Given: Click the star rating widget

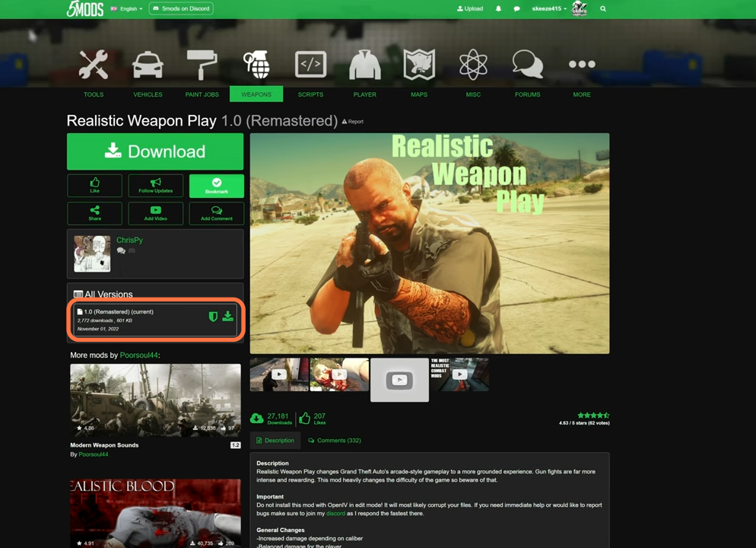Looking at the screenshot, I should coord(593,416).
